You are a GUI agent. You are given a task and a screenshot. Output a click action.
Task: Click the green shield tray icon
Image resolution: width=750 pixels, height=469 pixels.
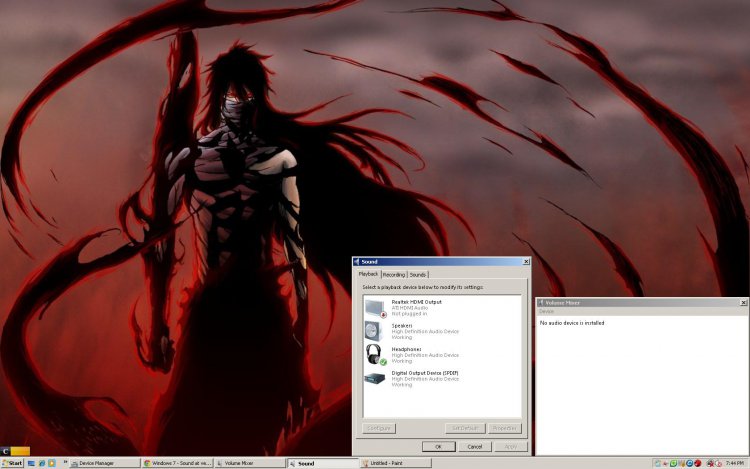pos(673,463)
